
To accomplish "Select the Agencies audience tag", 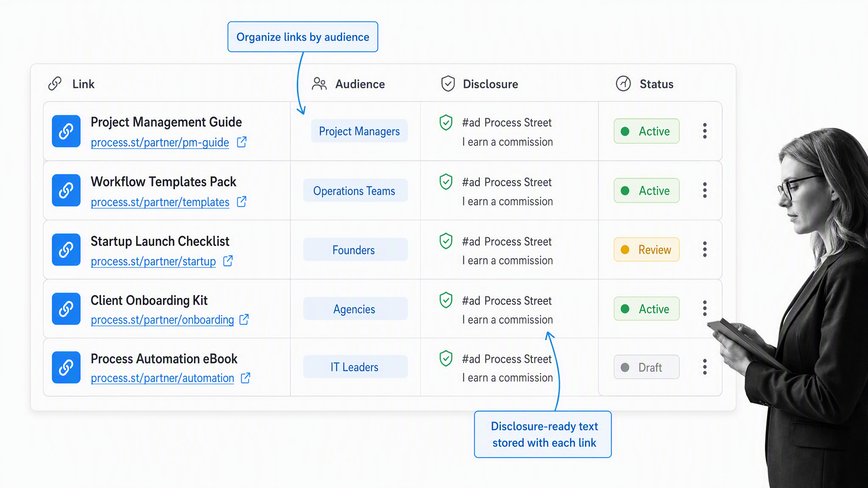I will pyautogui.click(x=355, y=309).
